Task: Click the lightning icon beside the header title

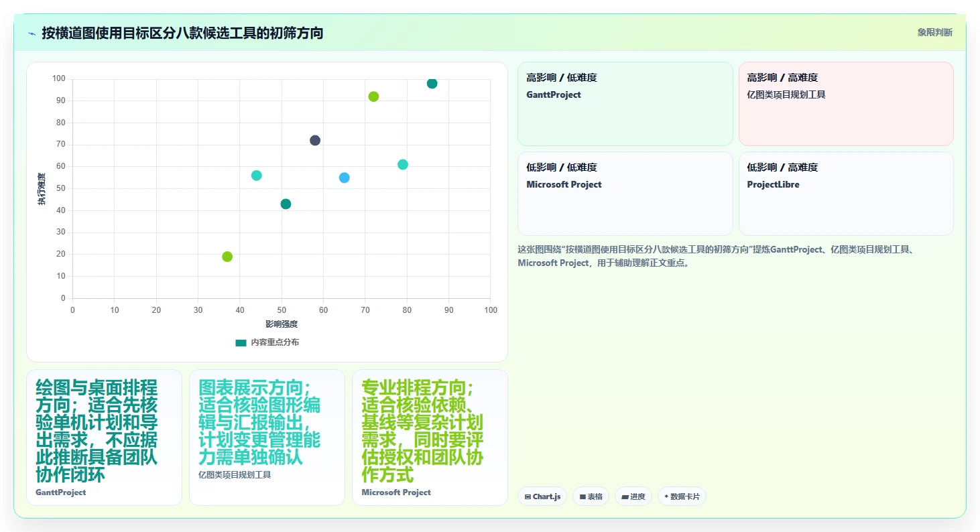Action: coord(32,34)
